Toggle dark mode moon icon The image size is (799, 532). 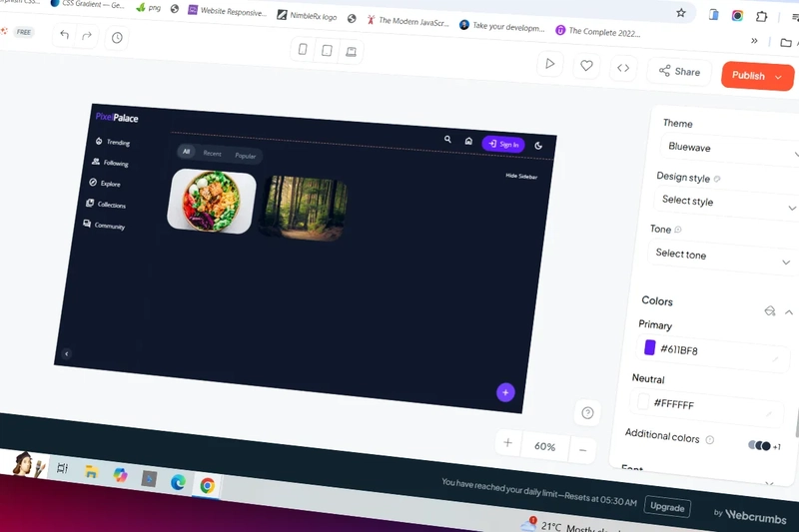[538, 146]
